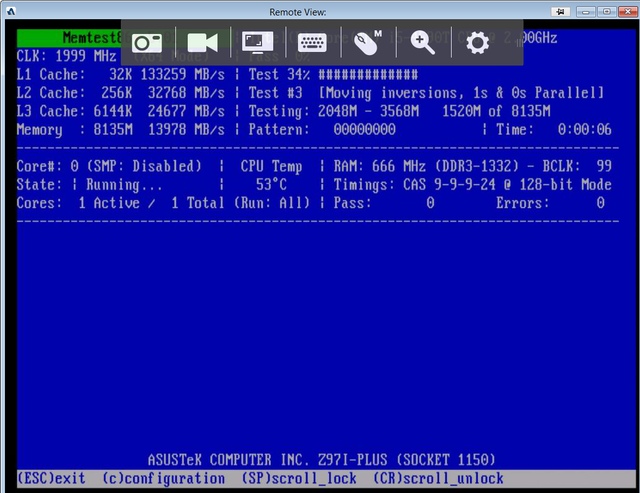Click the L3 Cache 6144K line
This screenshot has height=493, width=640.
[x=121, y=111]
